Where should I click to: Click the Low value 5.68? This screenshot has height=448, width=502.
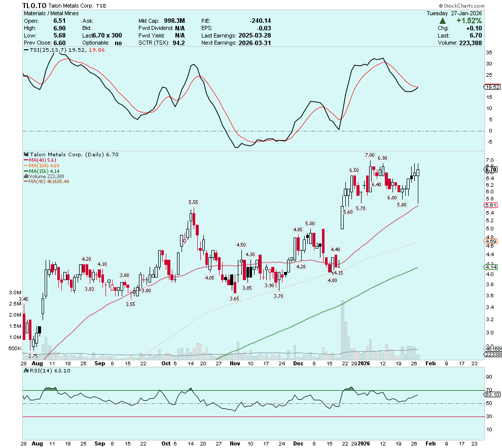[59, 36]
